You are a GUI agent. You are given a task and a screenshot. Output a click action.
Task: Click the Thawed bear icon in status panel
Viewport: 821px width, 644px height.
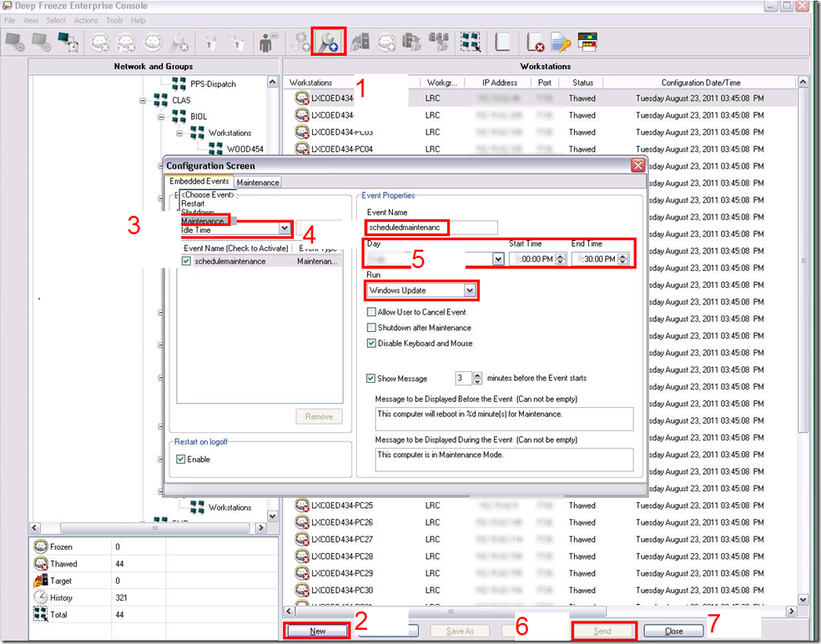41,564
